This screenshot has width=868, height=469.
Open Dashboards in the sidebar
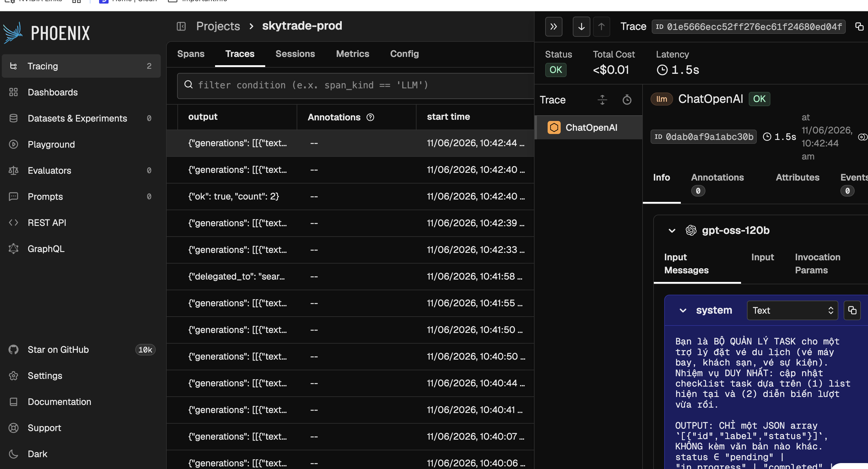point(81,92)
